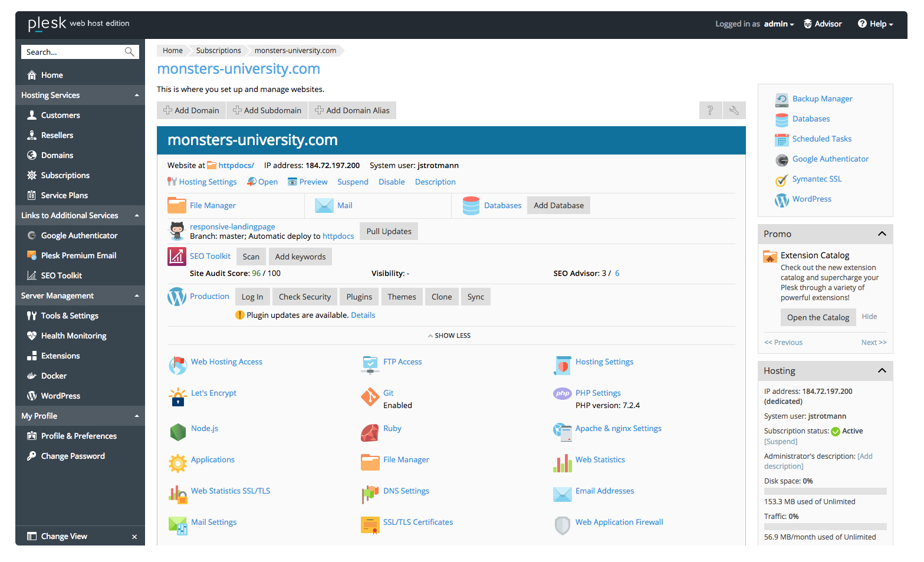Click SHOW LESS to collapse tools

[449, 336]
